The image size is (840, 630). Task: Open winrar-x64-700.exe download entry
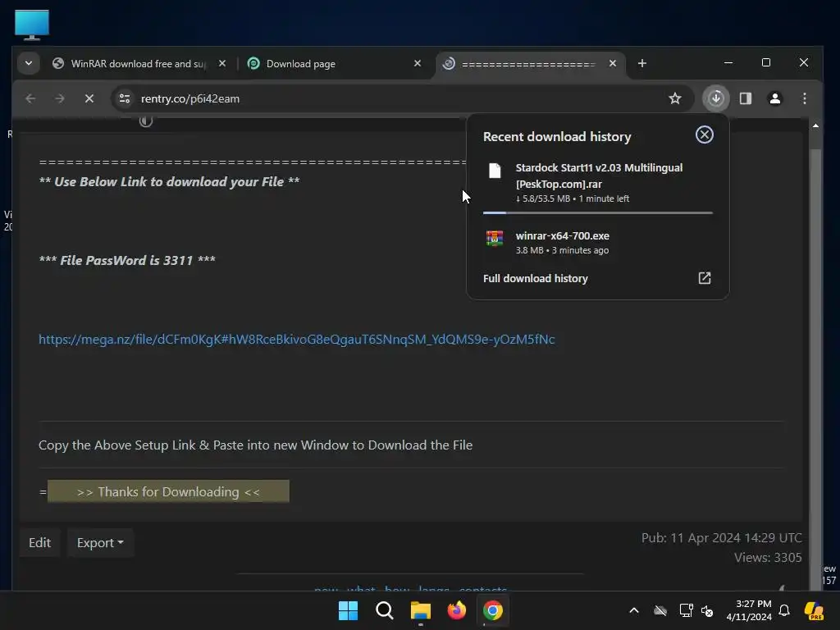click(x=597, y=242)
